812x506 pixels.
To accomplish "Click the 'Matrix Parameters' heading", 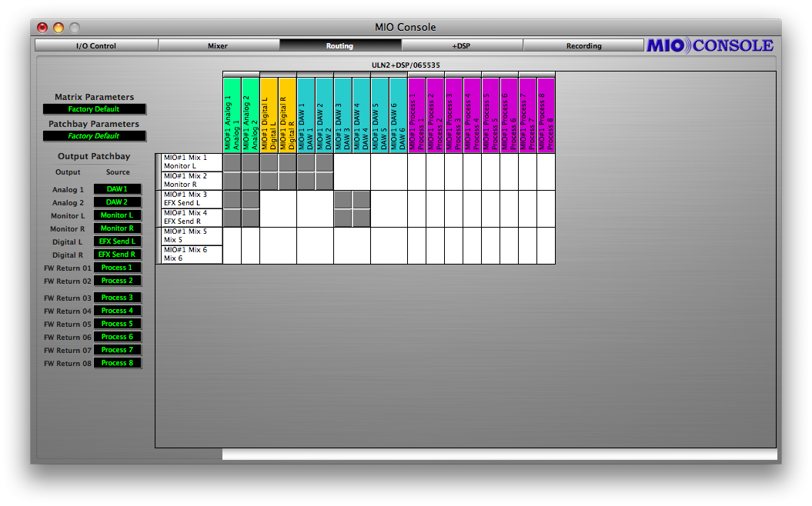I will pyautogui.click(x=94, y=97).
